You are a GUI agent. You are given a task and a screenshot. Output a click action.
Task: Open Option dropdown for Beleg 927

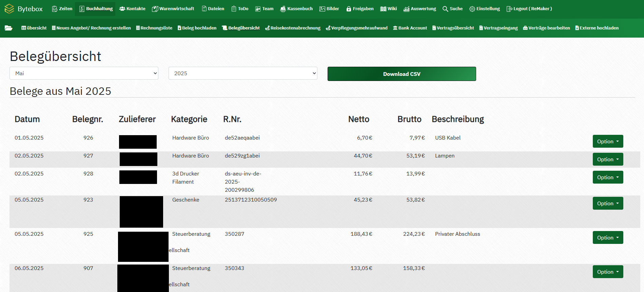[x=608, y=159]
